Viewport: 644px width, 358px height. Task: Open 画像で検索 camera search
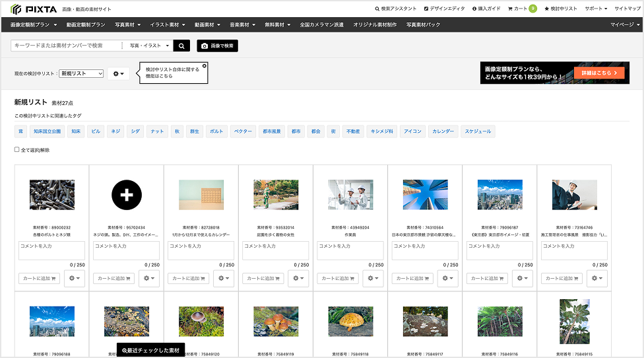click(217, 46)
